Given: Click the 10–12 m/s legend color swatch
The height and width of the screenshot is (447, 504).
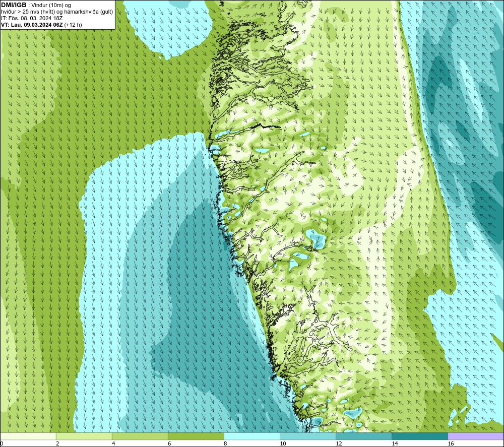Looking at the screenshot, I should pos(307,436).
